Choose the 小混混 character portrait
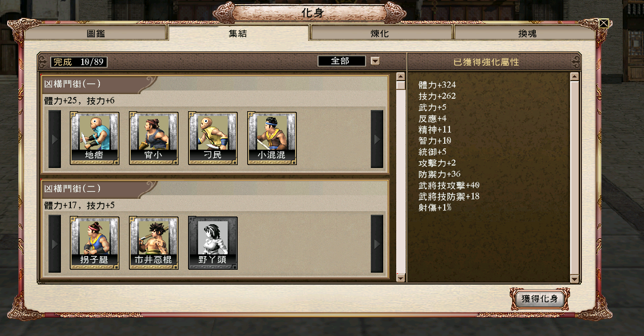Image resolution: width=644 pixels, height=336 pixels. [272, 138]
